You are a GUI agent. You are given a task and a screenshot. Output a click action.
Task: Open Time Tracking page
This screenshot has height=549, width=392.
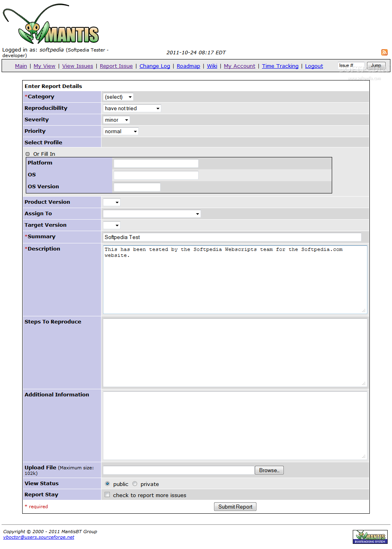coord(280,66)
